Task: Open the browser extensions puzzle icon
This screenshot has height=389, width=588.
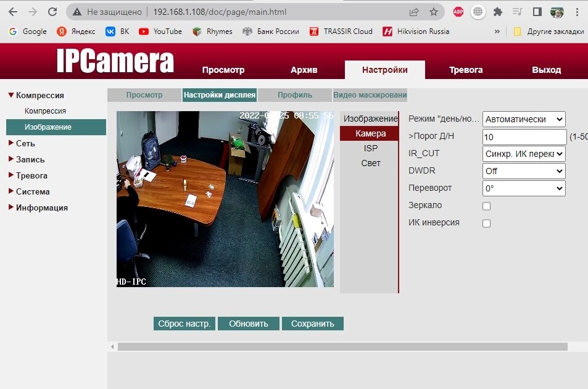Action: 498,12
